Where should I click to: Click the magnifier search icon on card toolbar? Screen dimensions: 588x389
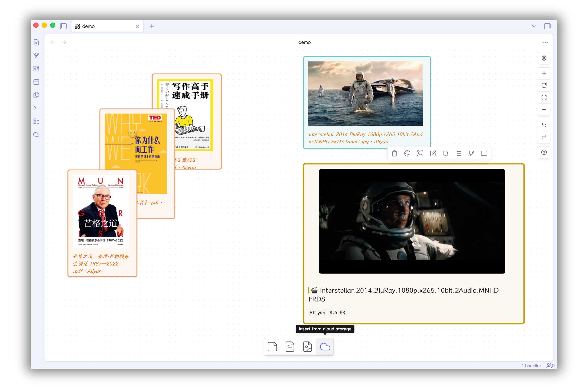[x=445, y=153]
